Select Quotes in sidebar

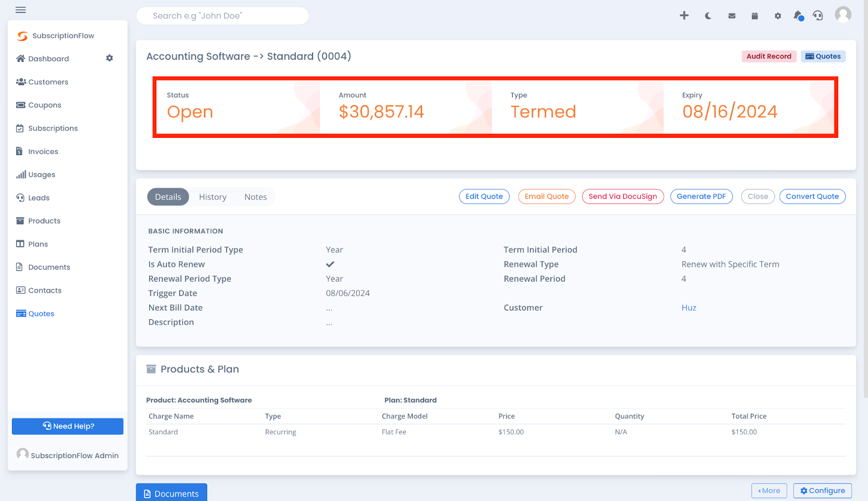point(35,314)
